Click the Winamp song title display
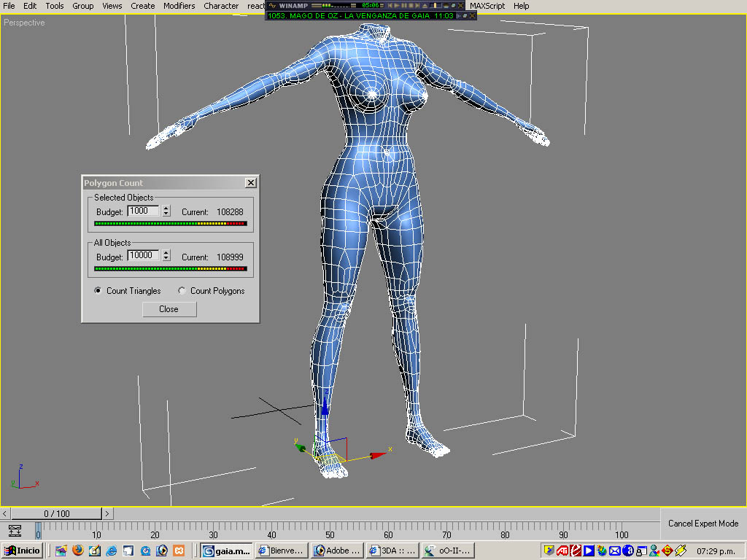 click(x=360, y=16)
